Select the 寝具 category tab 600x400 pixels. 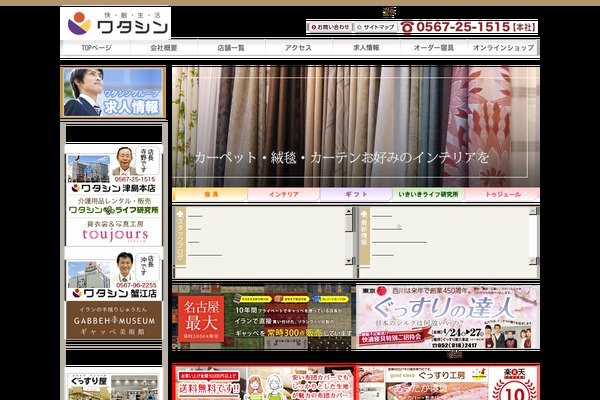(210, 194)
